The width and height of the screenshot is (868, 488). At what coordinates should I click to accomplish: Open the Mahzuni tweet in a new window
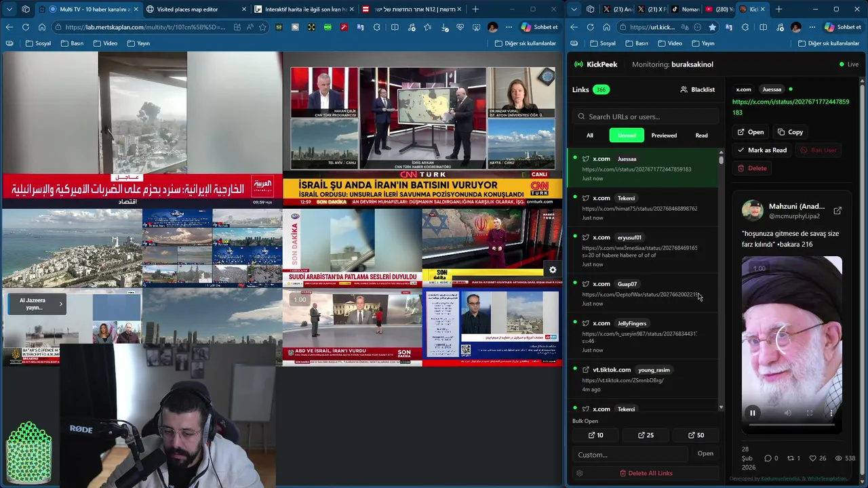(837, 211)
